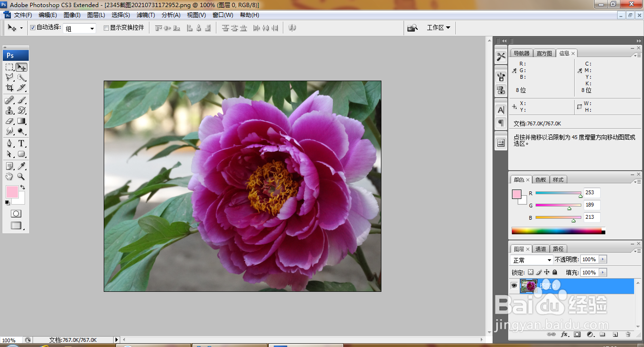Select the Path Selection tool
Screen dimensions: 644x347
[9, 154]
